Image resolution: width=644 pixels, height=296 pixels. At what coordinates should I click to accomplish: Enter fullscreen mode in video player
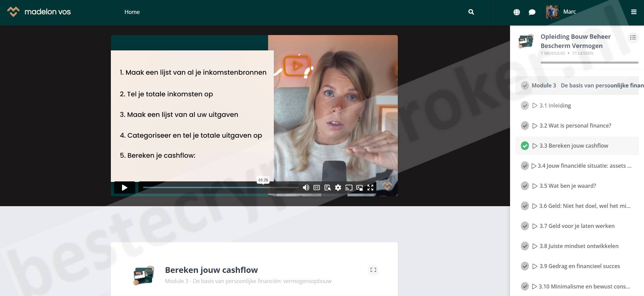(370, 187)
